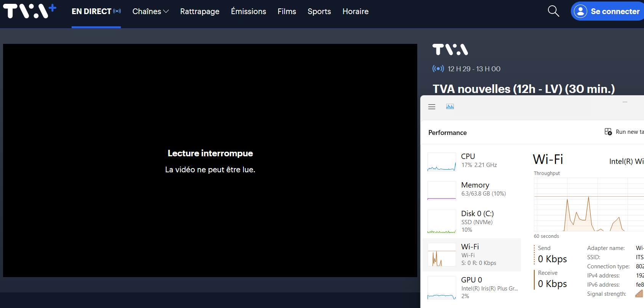Open the Horaire schedule page
The image size is (644, 308).
355,11
